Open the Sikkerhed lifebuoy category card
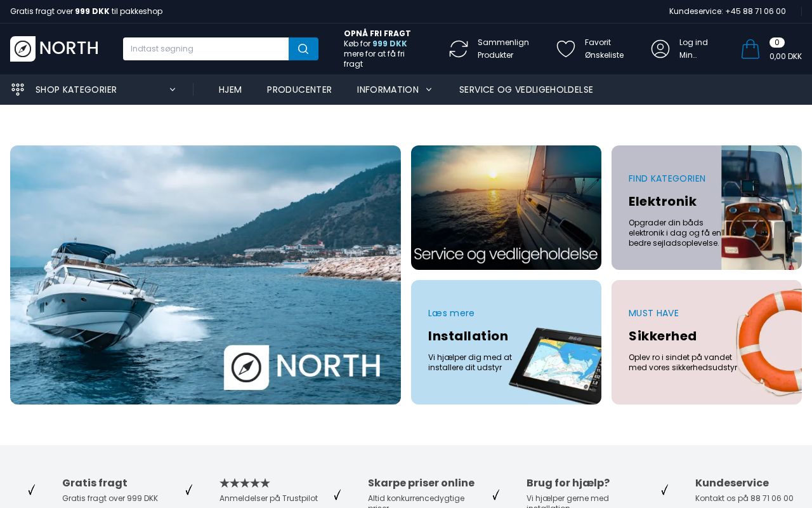 (x=707, y=342)
